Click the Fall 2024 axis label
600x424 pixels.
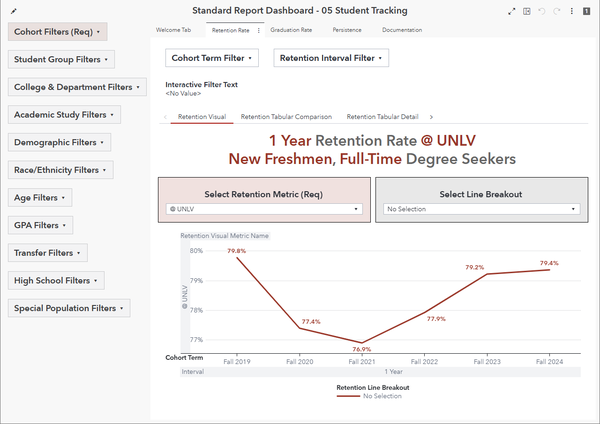point(549,362)
